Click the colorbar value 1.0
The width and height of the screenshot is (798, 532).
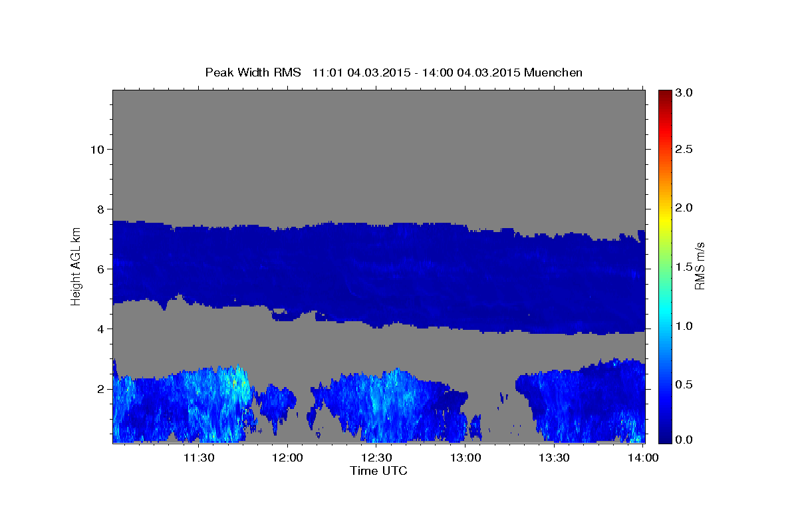(684, 326)
